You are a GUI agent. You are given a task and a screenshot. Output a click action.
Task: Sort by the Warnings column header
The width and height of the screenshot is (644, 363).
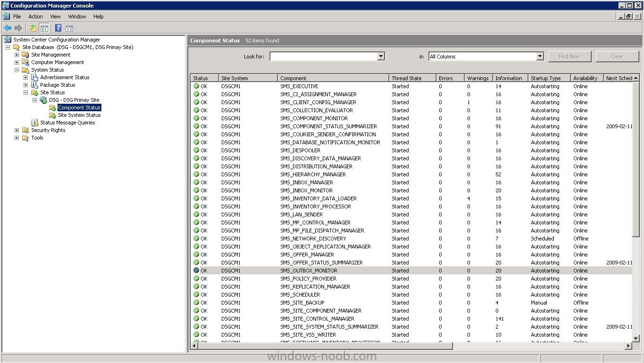pos(478,78)
